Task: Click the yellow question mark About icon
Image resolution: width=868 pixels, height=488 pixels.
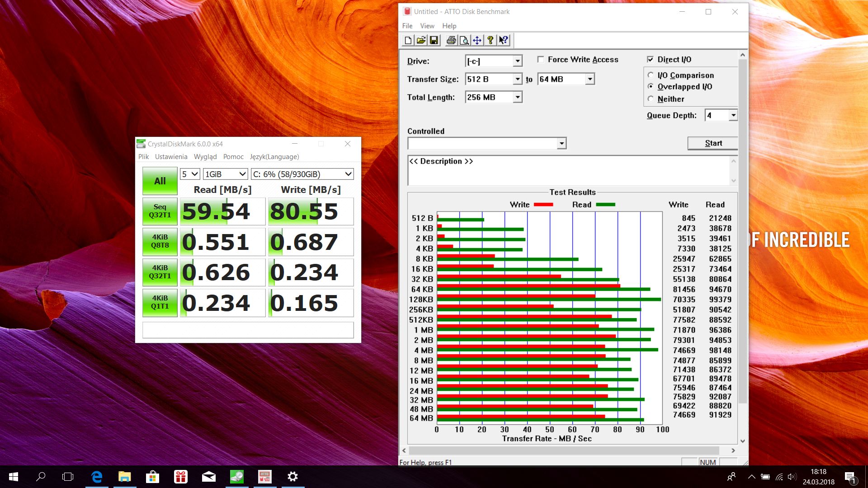Action: pyautogui.click(x=490, y=41)
